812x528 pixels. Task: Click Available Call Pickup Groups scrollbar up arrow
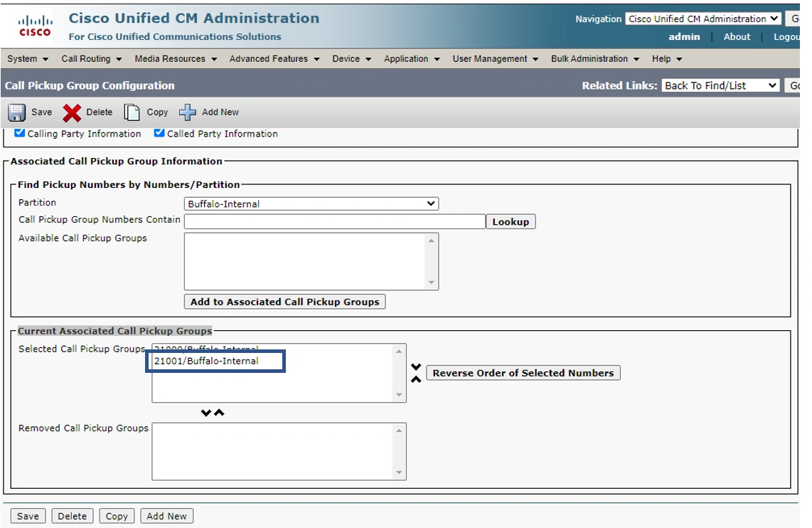point(432,240)
